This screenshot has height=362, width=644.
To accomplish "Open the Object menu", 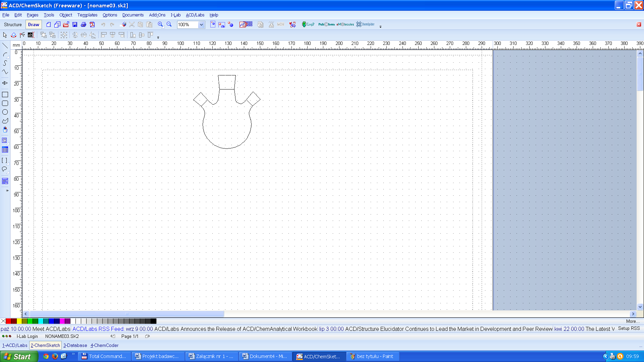I will (66, 15).
